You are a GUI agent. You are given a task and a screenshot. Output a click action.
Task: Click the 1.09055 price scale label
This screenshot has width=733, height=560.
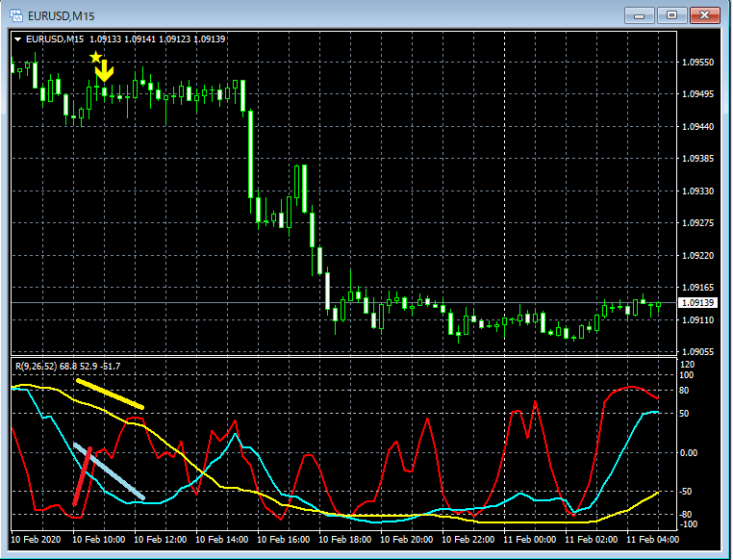point(697,352)
